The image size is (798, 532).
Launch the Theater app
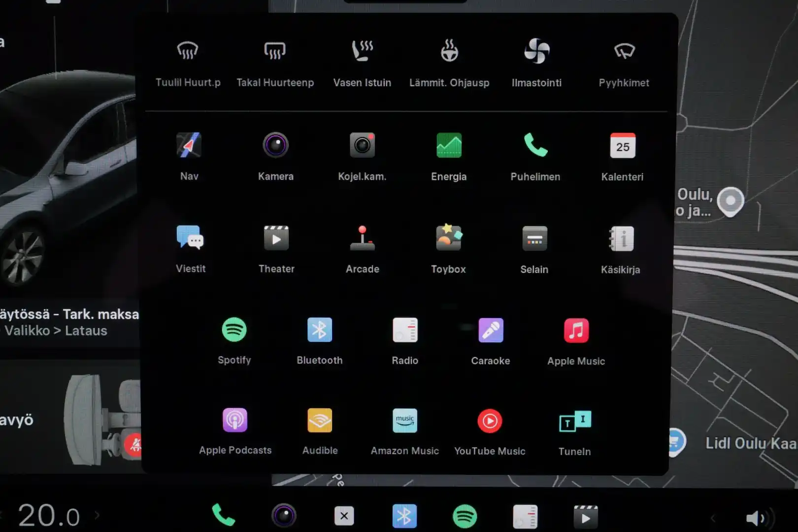coord(276,249)
